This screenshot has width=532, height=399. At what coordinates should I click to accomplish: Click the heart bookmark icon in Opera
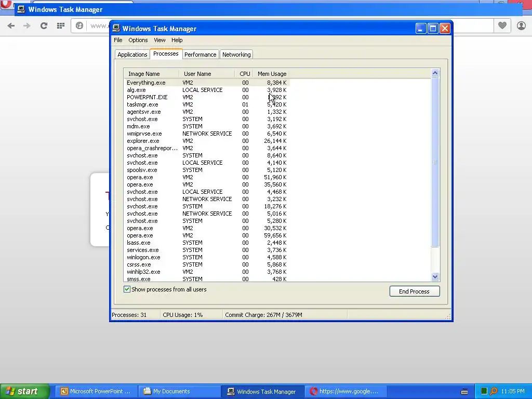pyautogui.click(x=502, y=25)
